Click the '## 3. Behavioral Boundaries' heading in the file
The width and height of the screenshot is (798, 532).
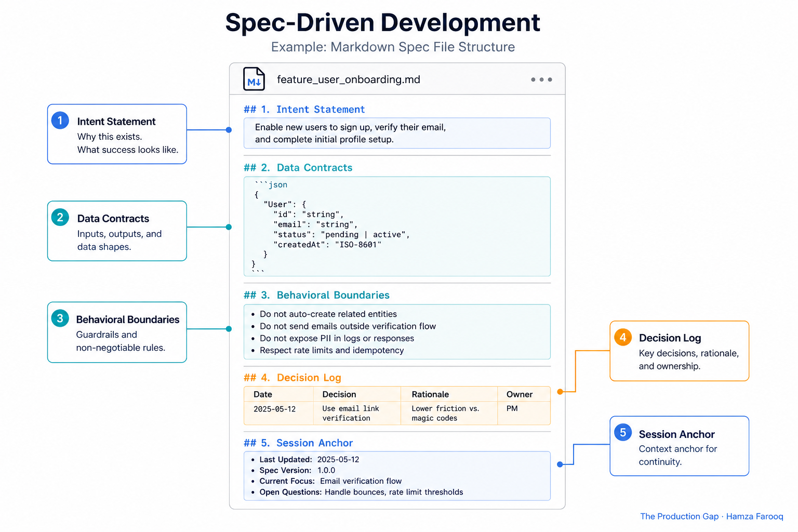[x=317, y=295]
